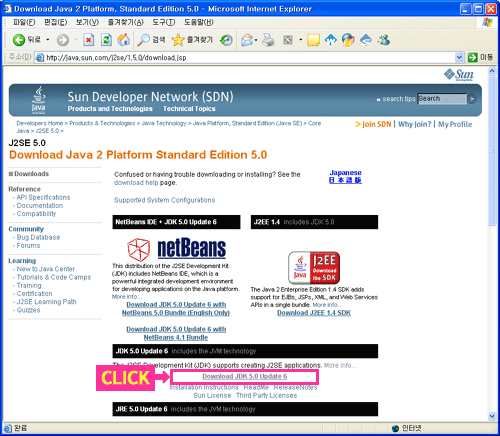Open the Mail button dropdown arrow
The width and height of the screenshot is (500, 436).
[256, 40]
